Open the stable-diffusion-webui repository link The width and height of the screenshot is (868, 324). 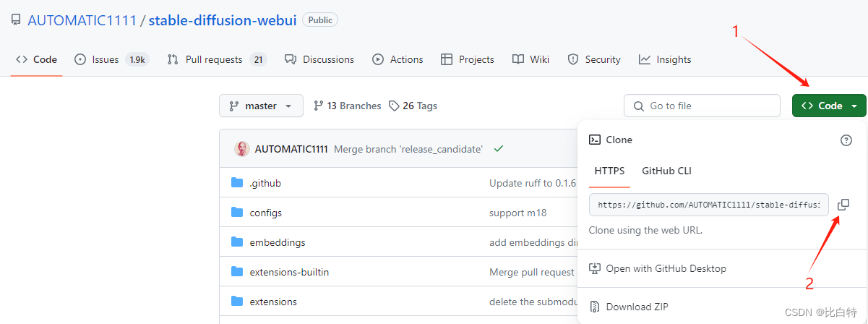(223, 20)
